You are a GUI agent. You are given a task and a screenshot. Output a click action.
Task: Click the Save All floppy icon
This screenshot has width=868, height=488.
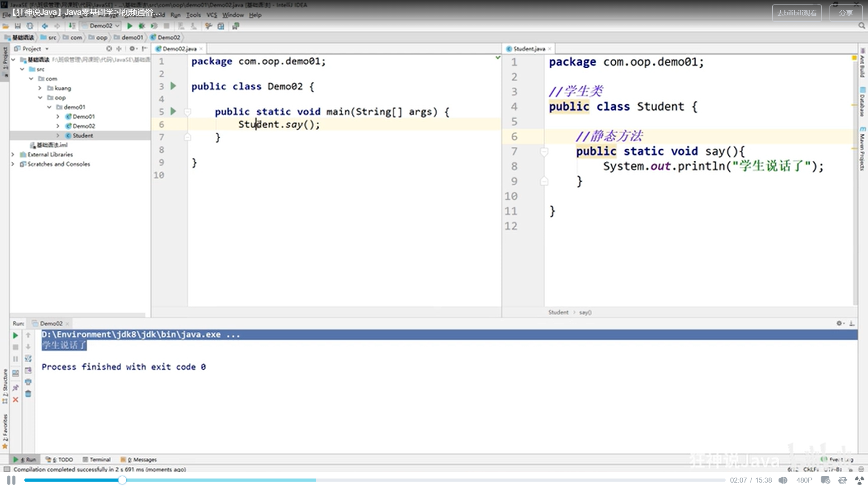[18, 26]
